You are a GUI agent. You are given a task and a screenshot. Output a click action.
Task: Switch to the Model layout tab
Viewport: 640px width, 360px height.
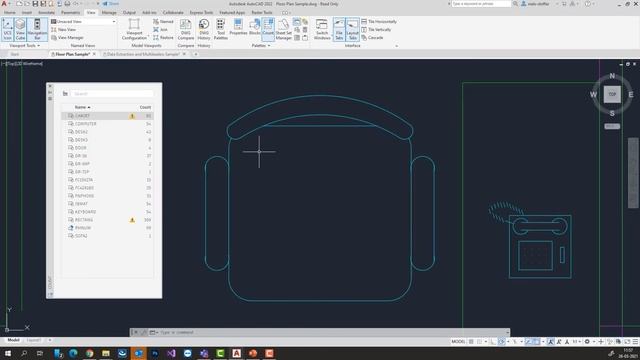click(x=13, y=340)
